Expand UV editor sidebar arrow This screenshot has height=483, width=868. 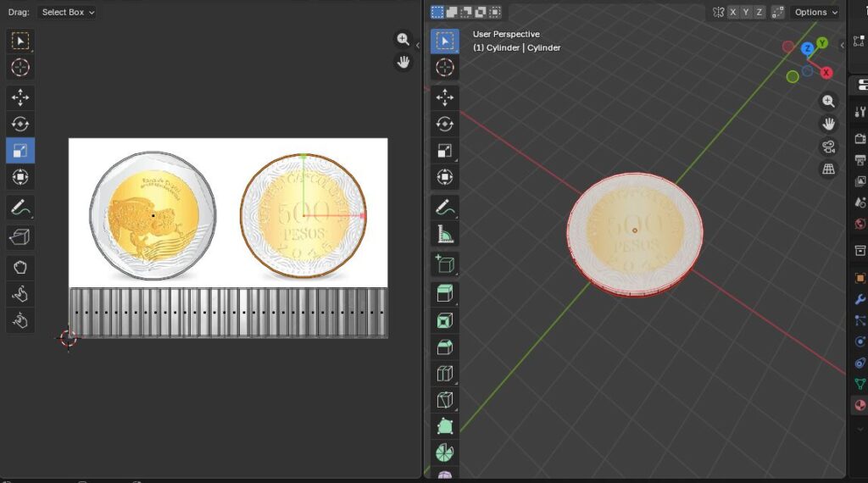(417, 46)
